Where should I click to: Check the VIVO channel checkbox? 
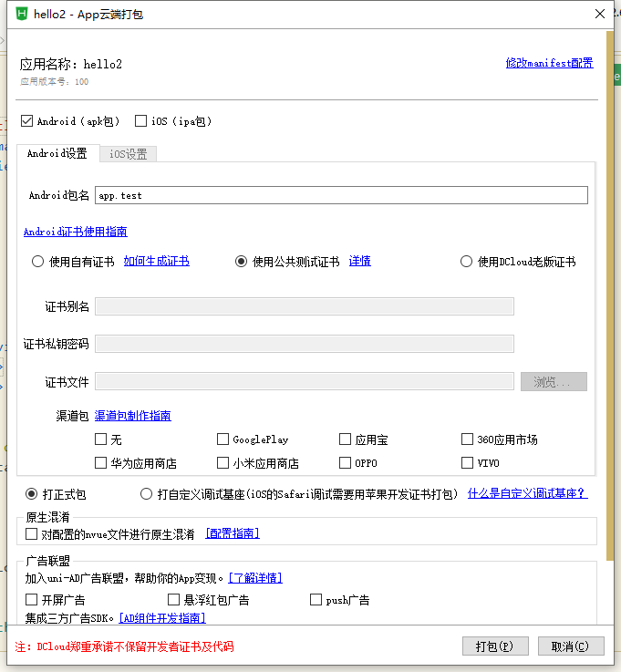pos(467,463)
